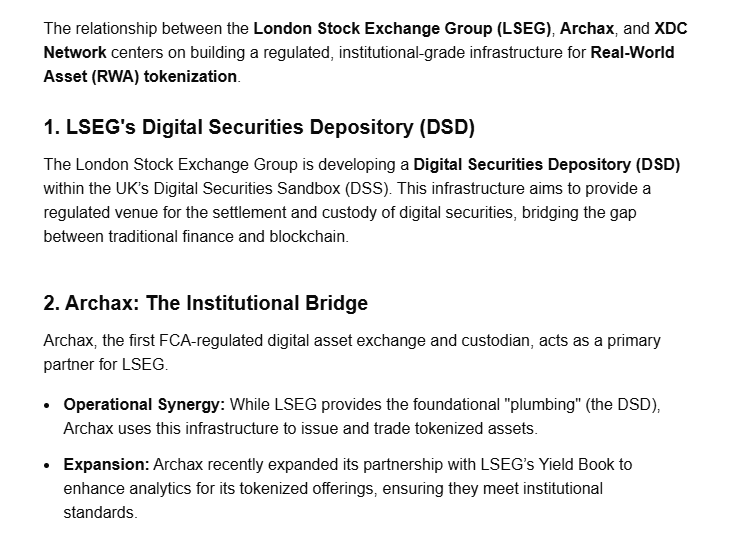Click bold "Digital Securities Depository (DSD)" in paragraph
Viewport: 731px width, 538px height.
[x=547, y=165]
